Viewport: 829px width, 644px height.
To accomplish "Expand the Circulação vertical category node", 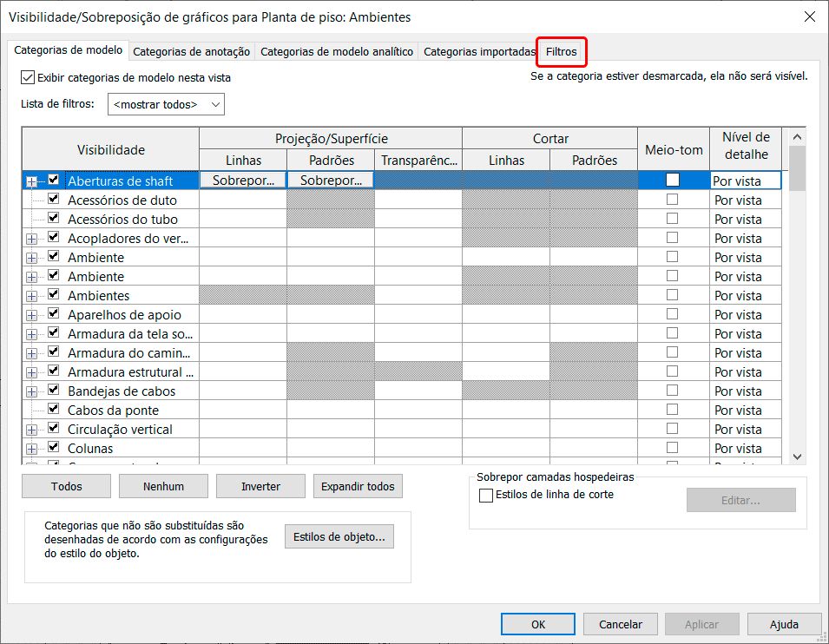I will (32, 430).
